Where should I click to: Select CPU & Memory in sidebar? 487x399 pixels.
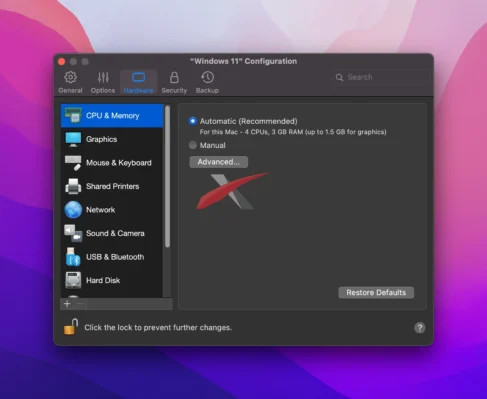pos(112,116)
